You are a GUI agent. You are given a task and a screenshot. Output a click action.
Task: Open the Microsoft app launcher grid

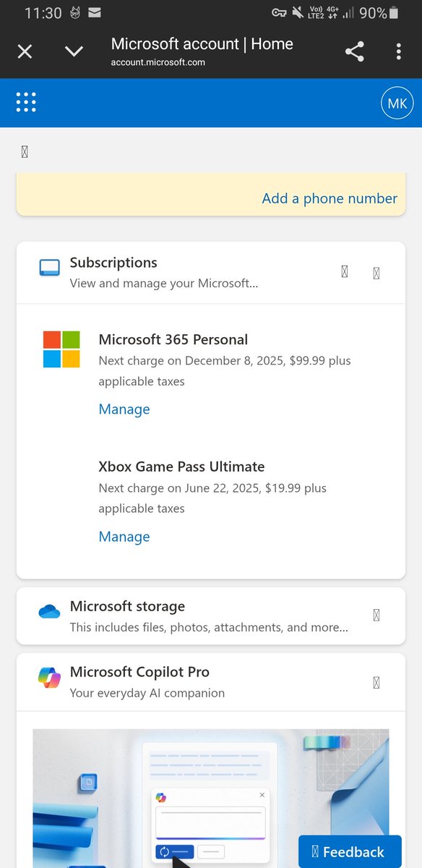click(26, 102)
